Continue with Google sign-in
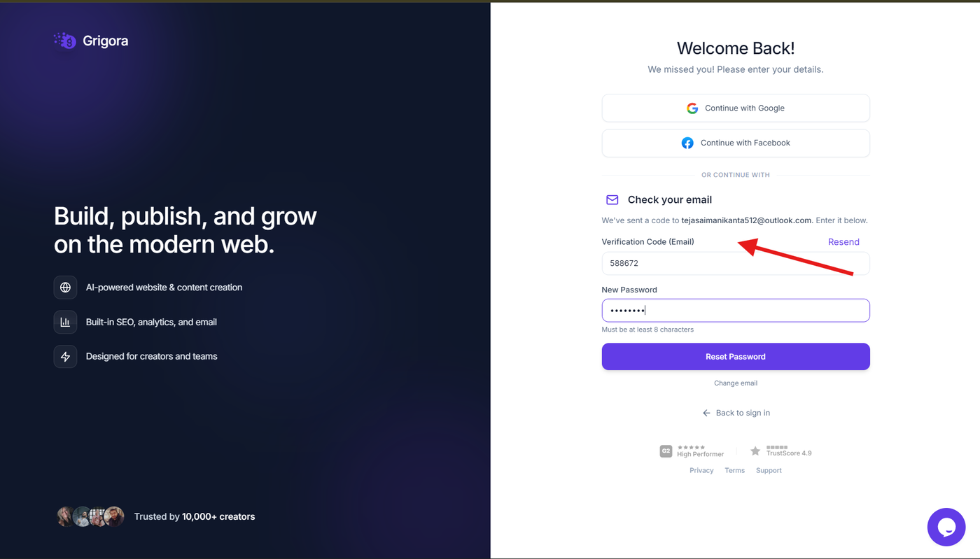 [736, 108]
